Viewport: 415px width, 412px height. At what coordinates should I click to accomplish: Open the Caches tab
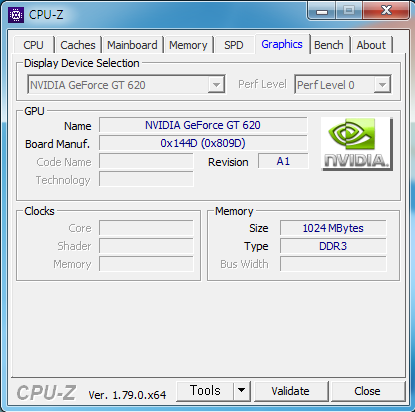pyautogui.click(x=78, y=45)
